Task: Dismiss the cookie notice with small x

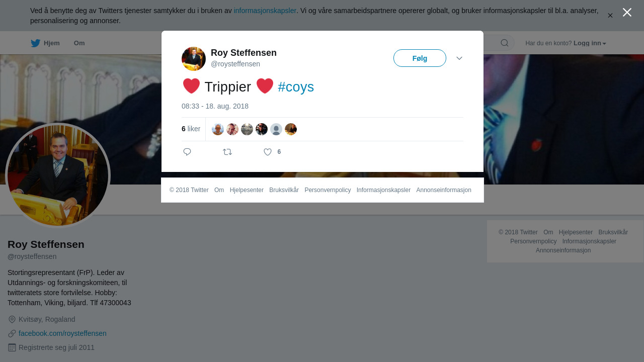Action: [x=610, y=16]
